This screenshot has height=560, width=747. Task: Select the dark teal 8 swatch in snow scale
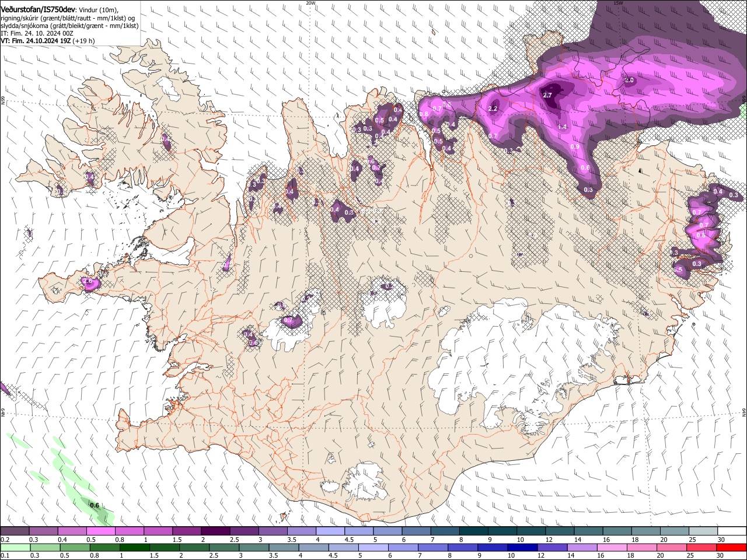pyautogui.click(x=473, y=531)
